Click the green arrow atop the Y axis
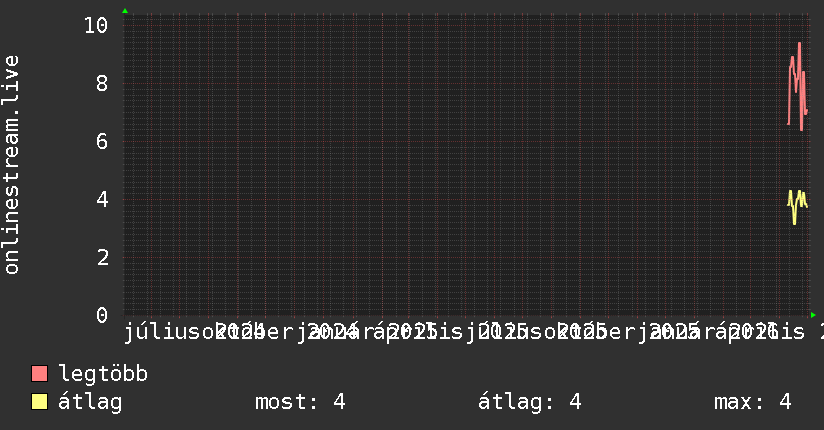Viewport: 824px width, 430px height. click(125, 11)
